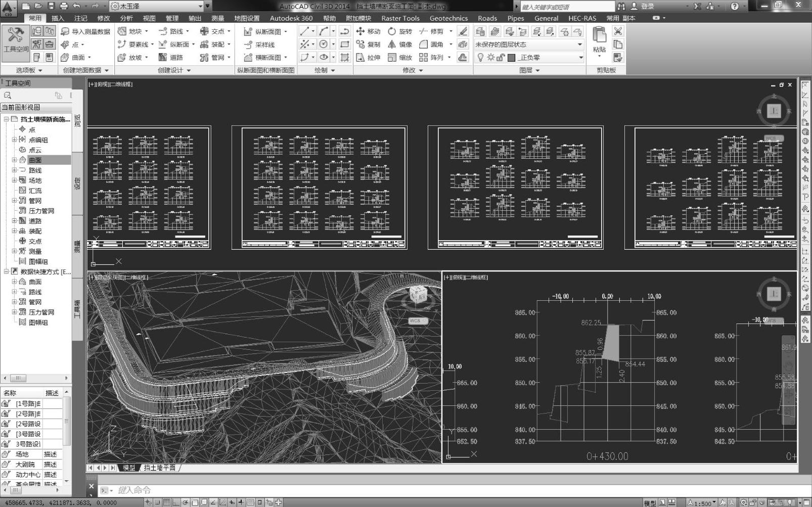Switch to the 设定 toolspace side tab

point(77,183)
